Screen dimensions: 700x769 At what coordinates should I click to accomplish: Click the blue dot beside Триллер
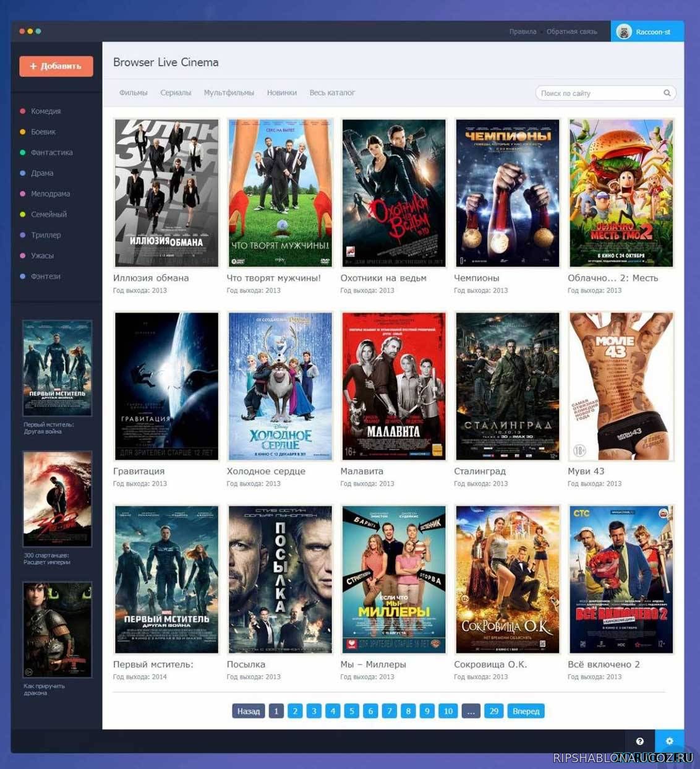pos(24,234)
